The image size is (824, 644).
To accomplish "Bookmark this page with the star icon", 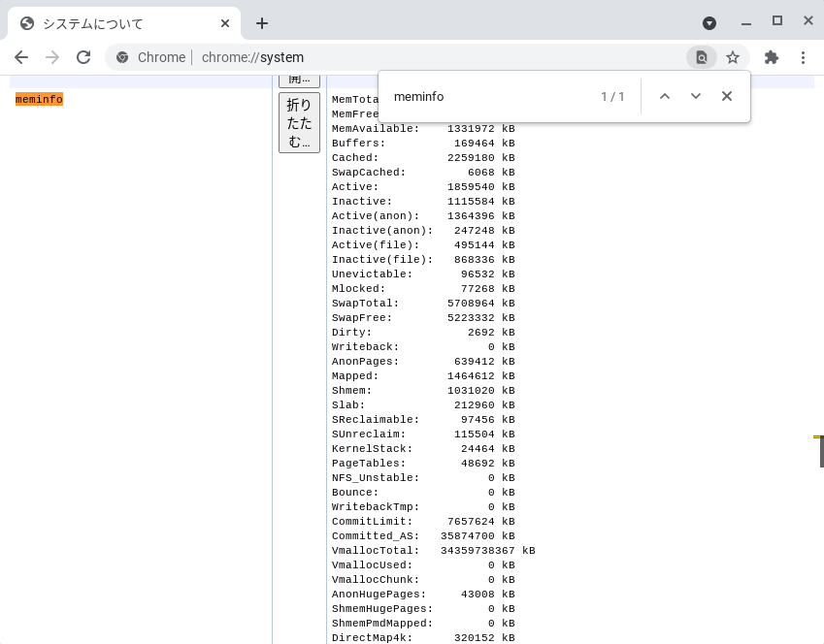I will 733,57.
